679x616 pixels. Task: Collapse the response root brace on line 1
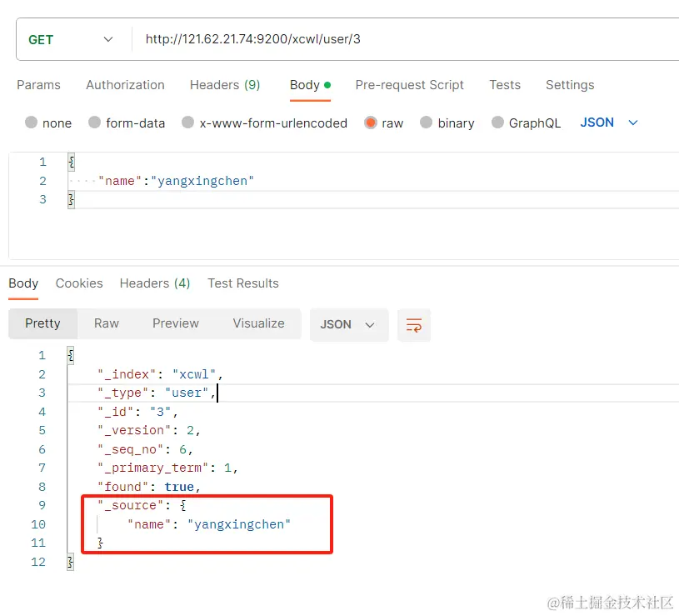[71, 356]
